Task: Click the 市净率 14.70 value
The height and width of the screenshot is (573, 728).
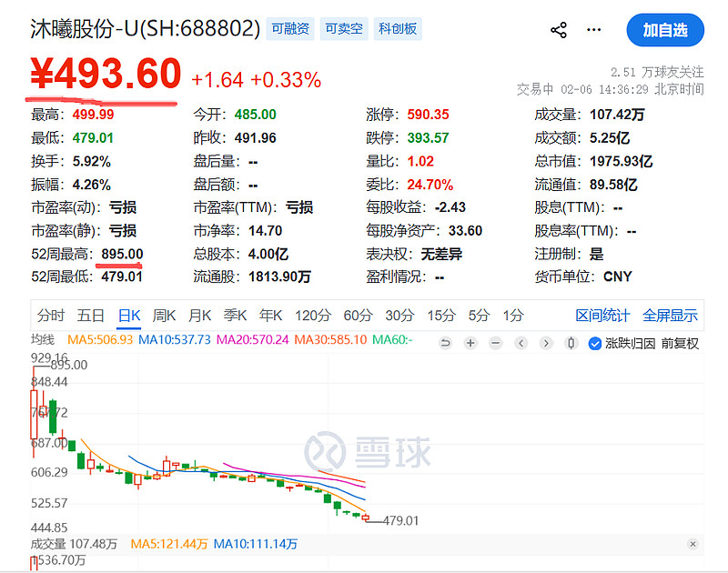Action: pyautogui.click(x=265, y=231)
